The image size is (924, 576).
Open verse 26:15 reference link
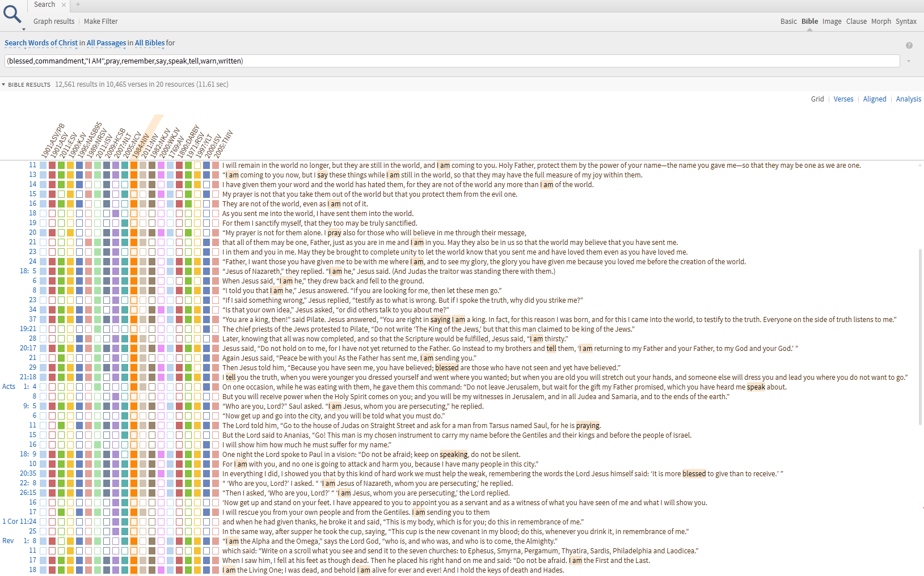[x=28, y=493]
